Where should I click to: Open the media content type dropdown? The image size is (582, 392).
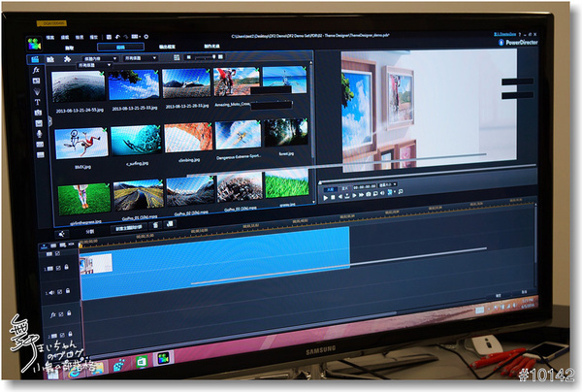[100, 58]
